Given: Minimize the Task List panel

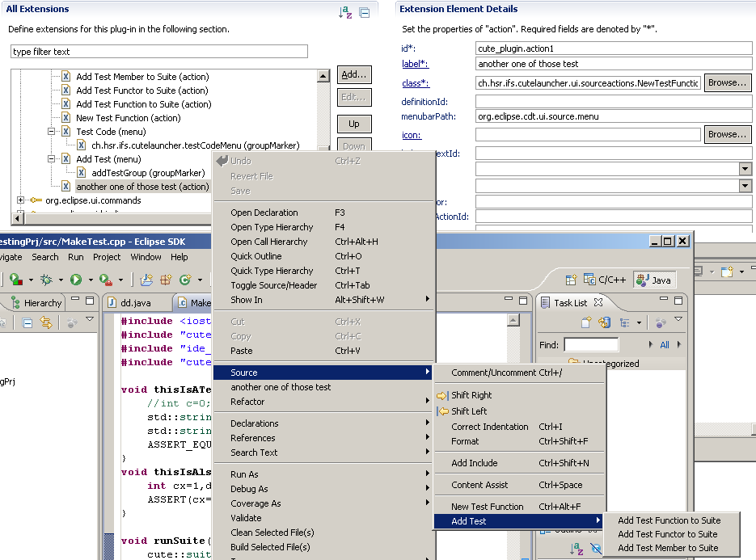Looking at the screenshot, I should (664, 300).
